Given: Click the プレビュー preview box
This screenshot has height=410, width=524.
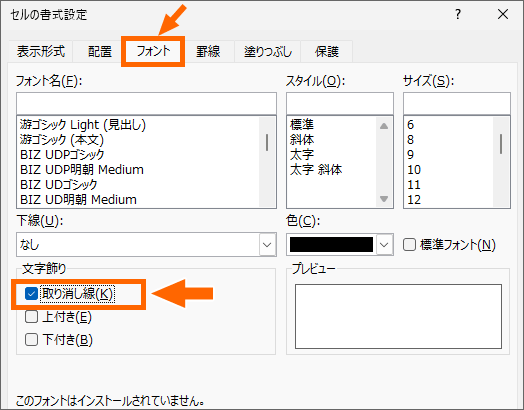Looking at the screenshot, I should pos(398,316).
